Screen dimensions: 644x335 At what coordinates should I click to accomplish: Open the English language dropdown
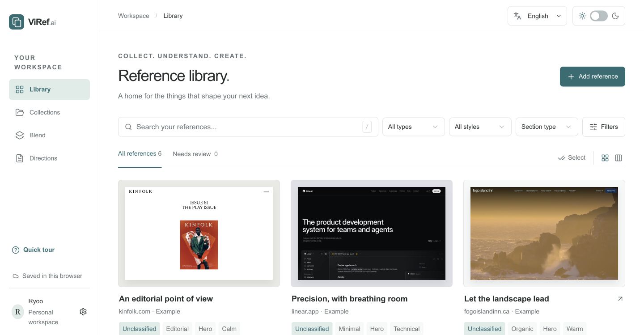point(538,16)
